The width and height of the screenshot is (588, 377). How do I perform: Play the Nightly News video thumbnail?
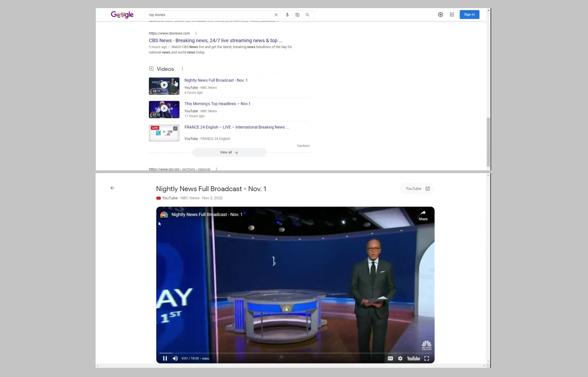pos(164,86)
